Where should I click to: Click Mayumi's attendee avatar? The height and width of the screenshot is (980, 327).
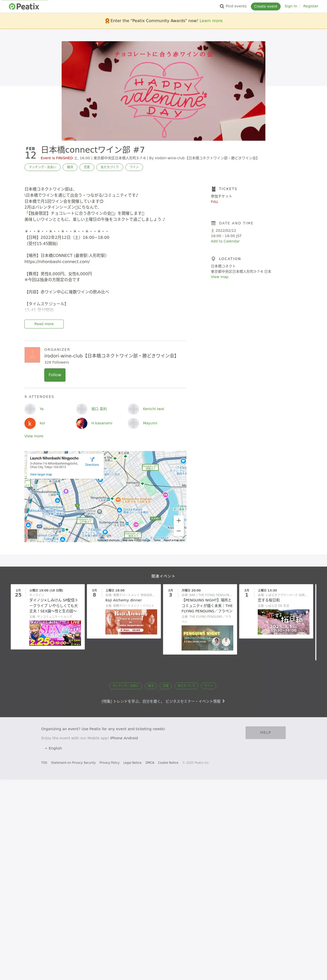pyautogui.click(x=133, y=423)
